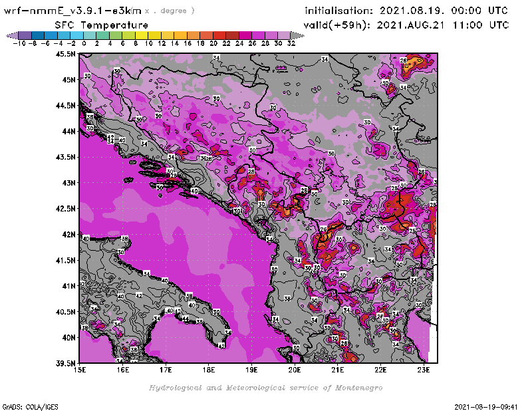Select the legend value 32
This screenshot has height=411, width=532.
point(291,43)
